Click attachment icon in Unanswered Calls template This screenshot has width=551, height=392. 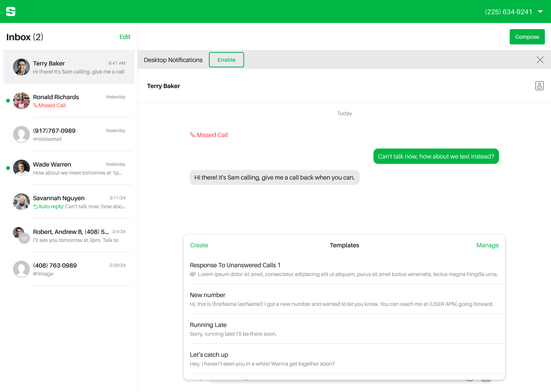(193, 274)
